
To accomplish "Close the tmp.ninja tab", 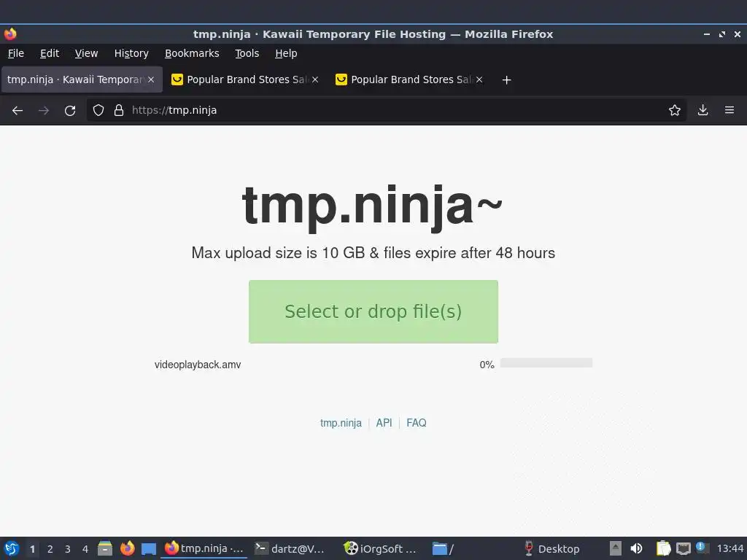I will click(x=151, y=79).
